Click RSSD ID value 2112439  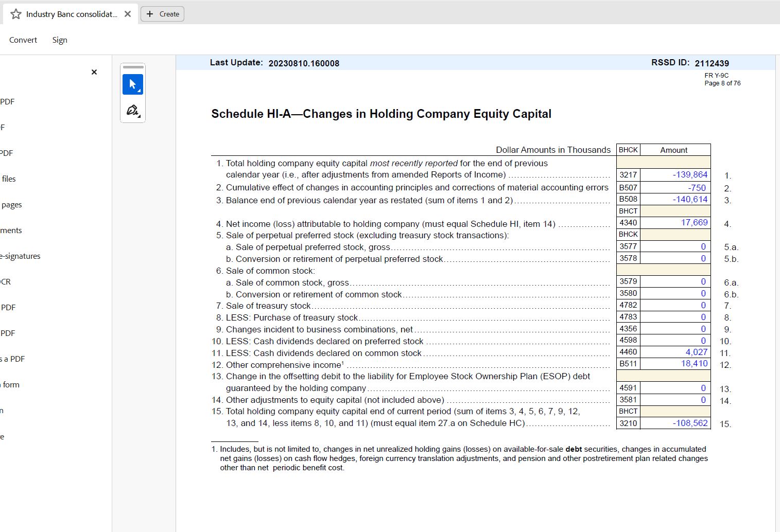point(712,63)
